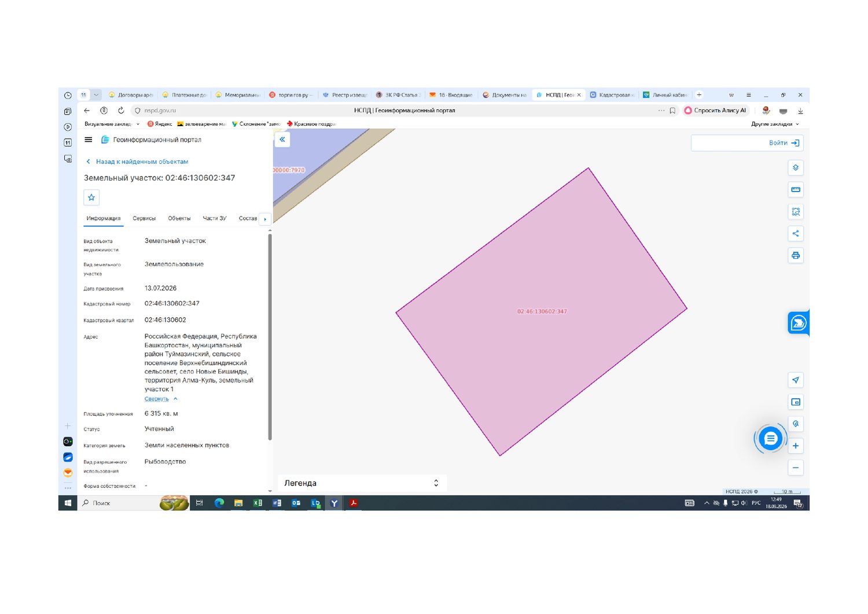Screen dimensions: 868x614
Task: Activate the geolocation arrow icon
Action: pos(796,380)
